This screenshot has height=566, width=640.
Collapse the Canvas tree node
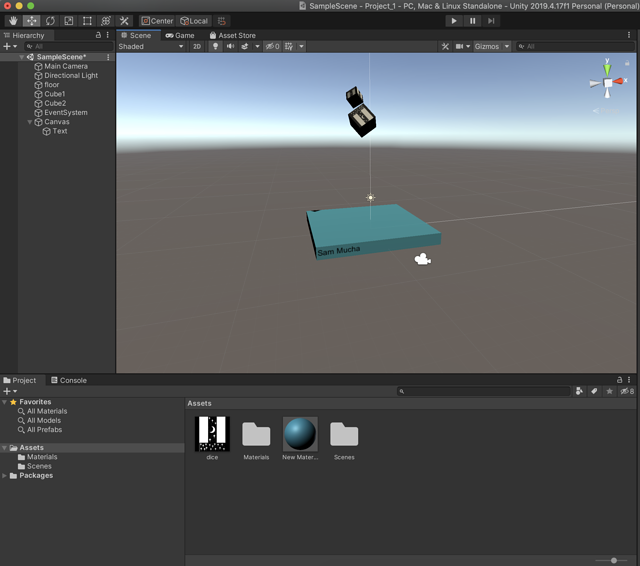(x=29, y=122)
